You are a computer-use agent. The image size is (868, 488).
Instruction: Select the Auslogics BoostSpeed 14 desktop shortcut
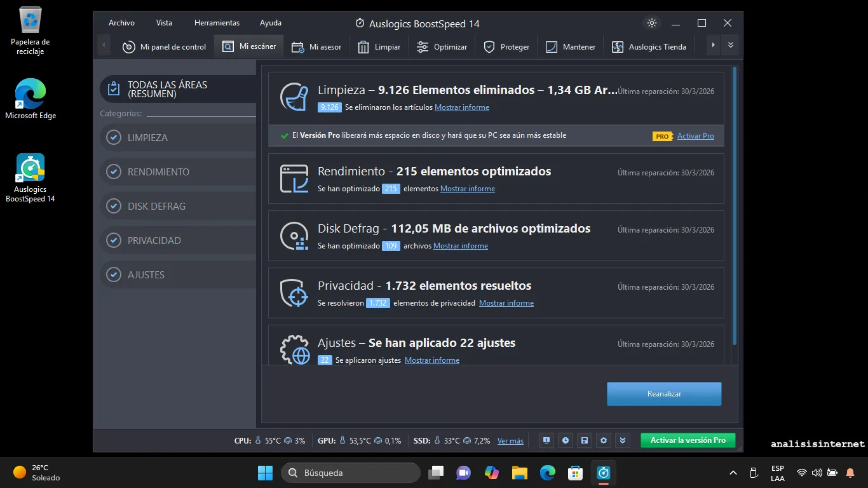[x=31, y=178]
